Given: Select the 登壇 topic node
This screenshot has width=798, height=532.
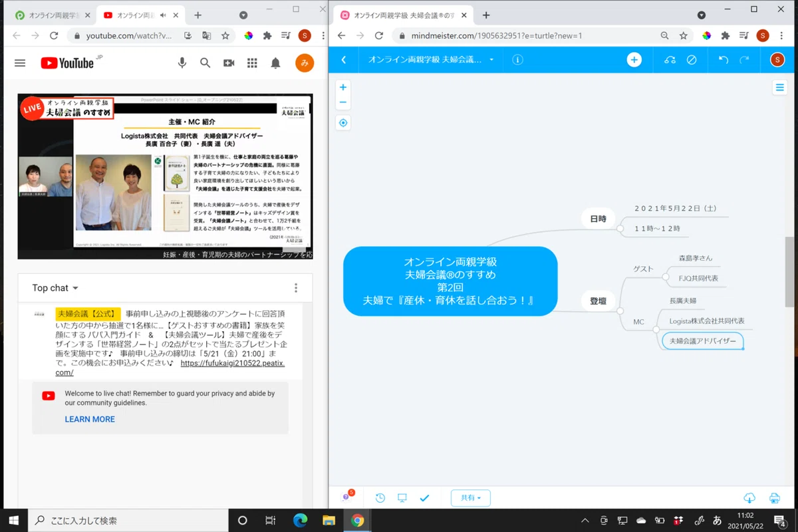Looking at the screenshot, I should pyautogui.click(x=598, y=301).
